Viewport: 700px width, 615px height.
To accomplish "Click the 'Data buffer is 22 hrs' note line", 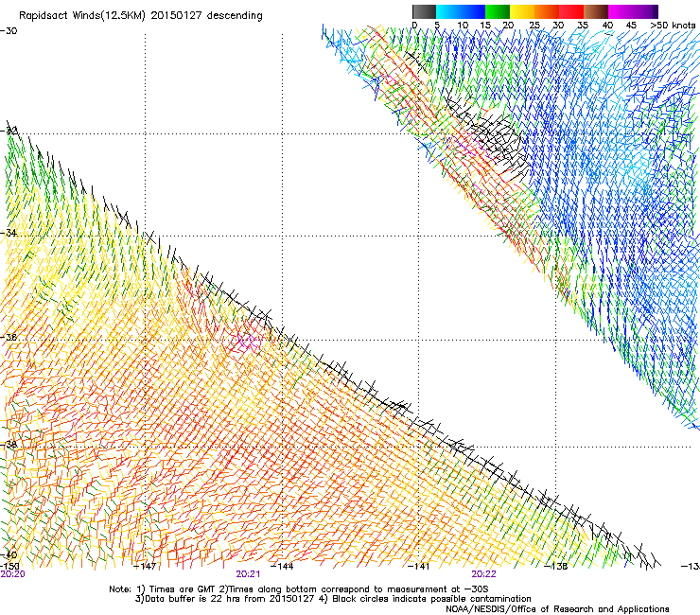I will (333, 599).
